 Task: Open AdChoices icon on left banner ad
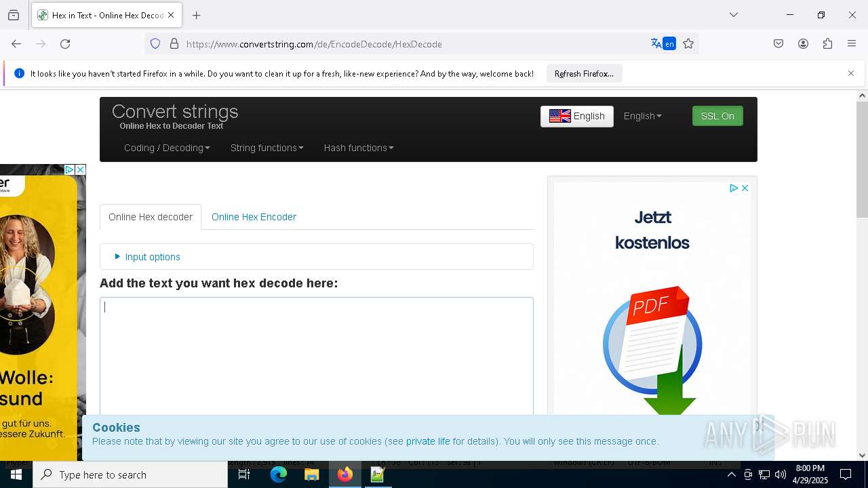point(69,169)
